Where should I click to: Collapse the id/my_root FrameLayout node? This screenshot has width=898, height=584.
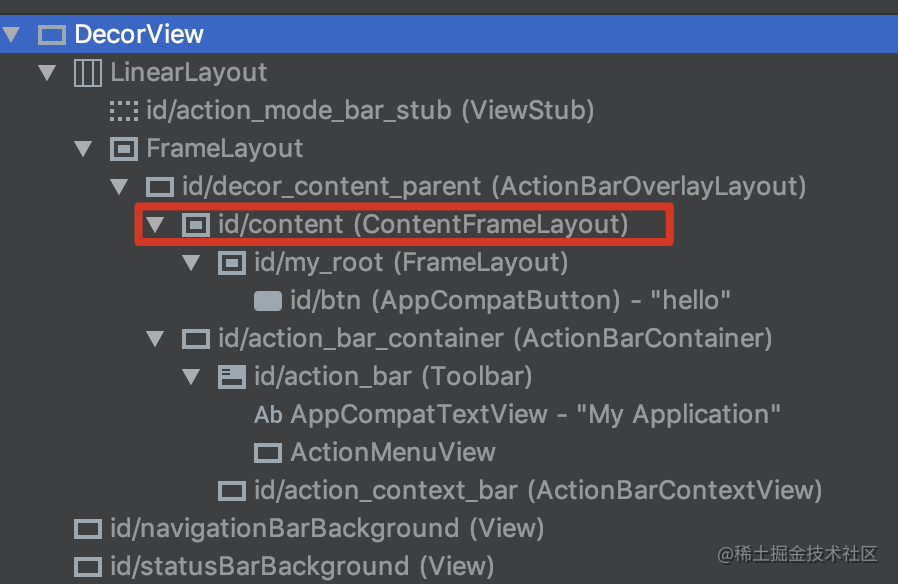coord(191,262)
